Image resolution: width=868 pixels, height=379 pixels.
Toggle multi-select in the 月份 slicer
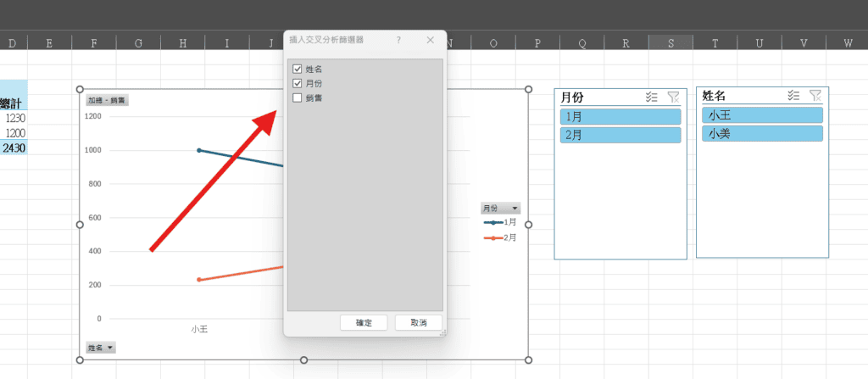coord(651,97)
